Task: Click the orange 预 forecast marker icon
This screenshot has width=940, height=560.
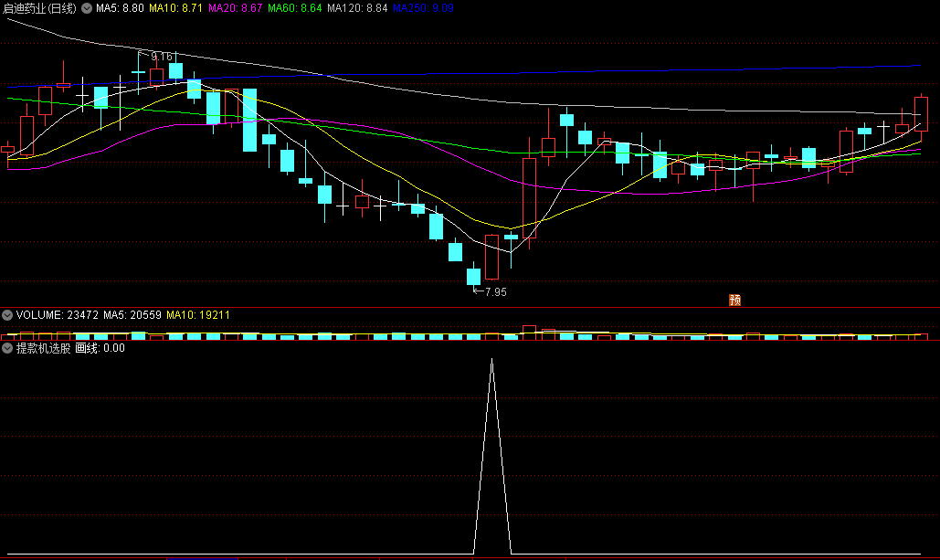Action: tap(735, 300)
